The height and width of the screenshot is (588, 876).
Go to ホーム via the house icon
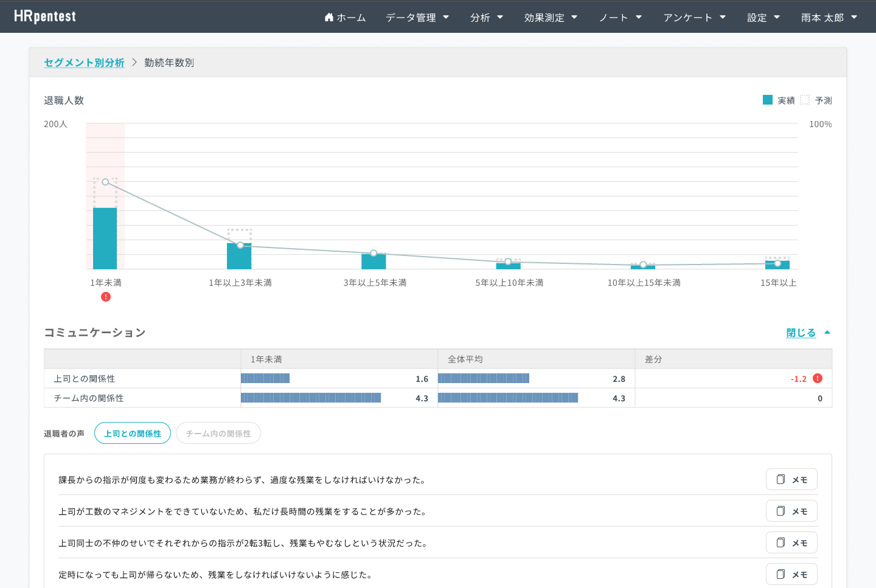tap(345, 18)
